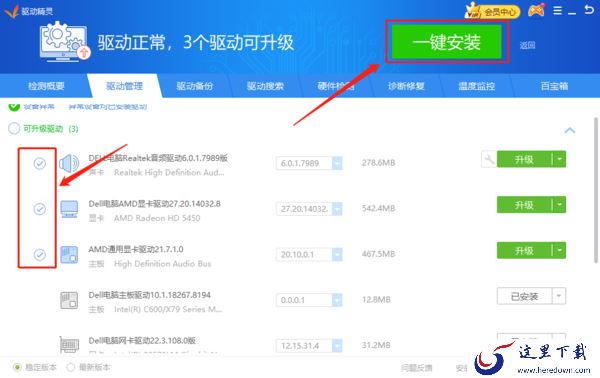Viewport: 600px width, 378px height.
Task: Toggle the Dell AMD graphics driver 27.20.14032.8 checkbox
Action: pyautogui.click(x=39, y=209)
